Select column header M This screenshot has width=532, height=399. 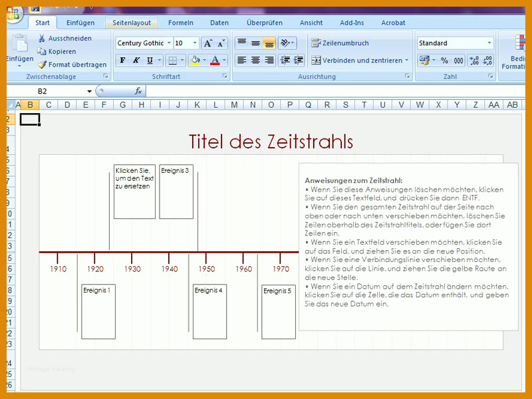pos(234,105)
